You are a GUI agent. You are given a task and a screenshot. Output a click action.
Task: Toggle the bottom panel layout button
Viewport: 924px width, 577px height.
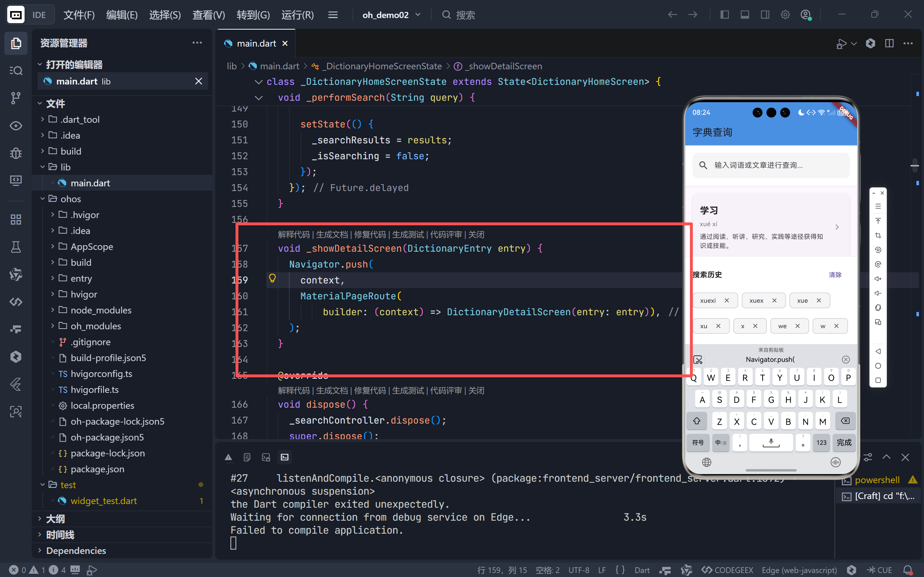(744, 14)
